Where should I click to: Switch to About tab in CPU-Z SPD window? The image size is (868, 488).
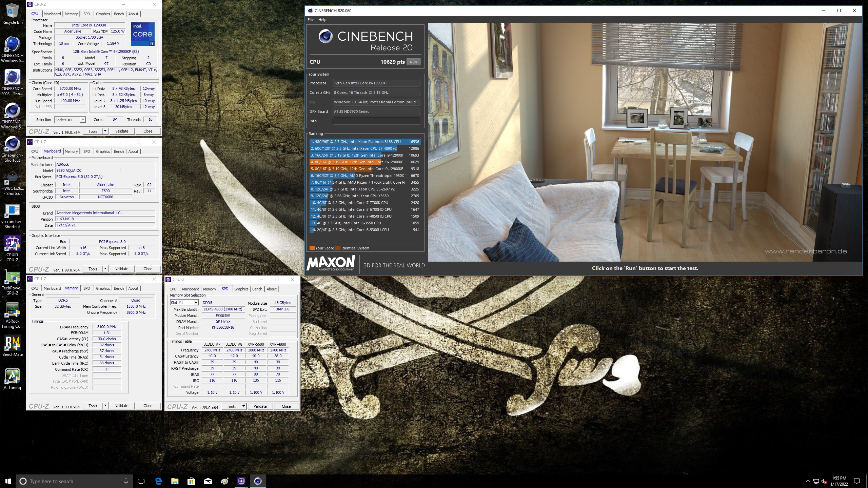pyautogui.click(x=272, y=289)
